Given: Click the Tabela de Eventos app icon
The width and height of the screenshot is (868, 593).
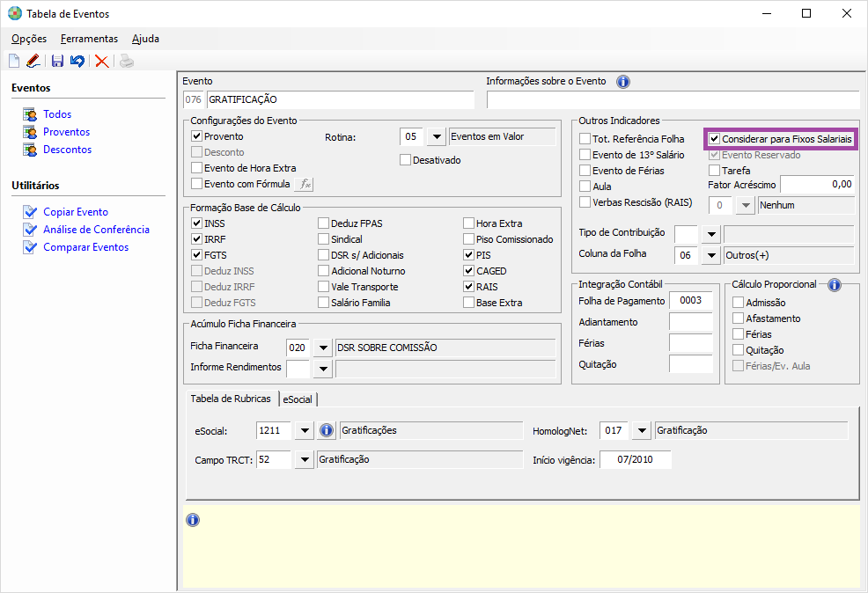Looking at the screenshot, I should point(15,13).
